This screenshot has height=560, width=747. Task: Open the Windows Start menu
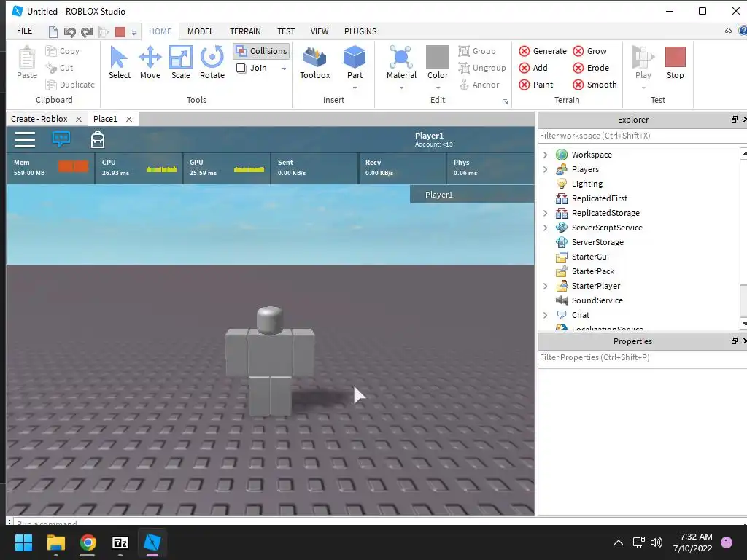point(24,542)
